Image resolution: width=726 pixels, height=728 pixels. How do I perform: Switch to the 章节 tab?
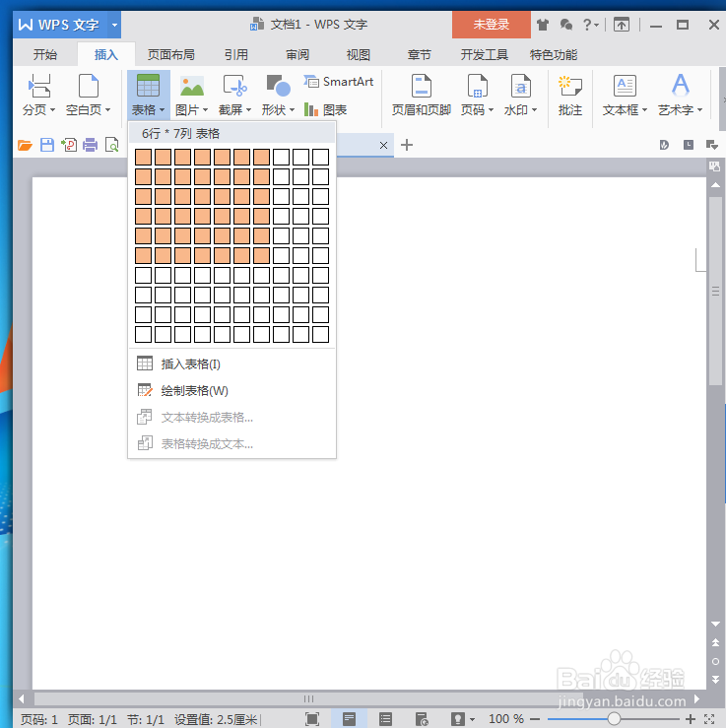pos(420,55)
